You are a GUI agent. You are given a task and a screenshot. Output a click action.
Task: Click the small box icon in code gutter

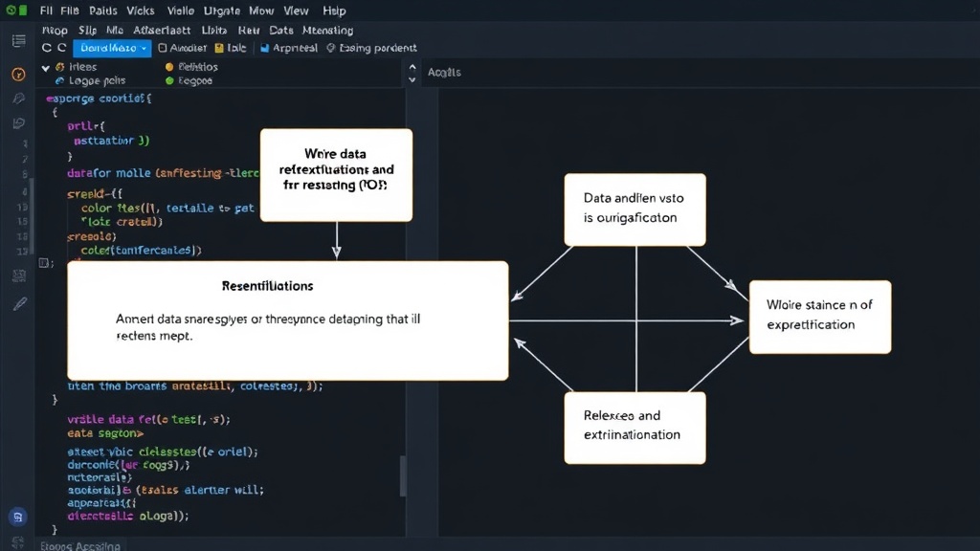point(44,263)
